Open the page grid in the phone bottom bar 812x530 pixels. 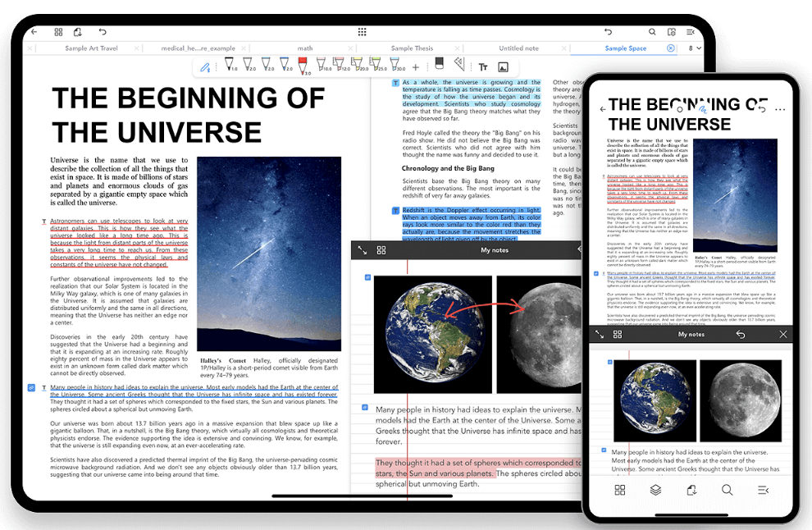[x=620, y=490]
